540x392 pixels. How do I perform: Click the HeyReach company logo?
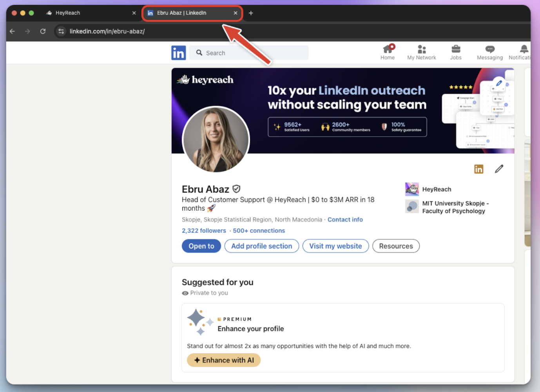(x=412, y=189)
